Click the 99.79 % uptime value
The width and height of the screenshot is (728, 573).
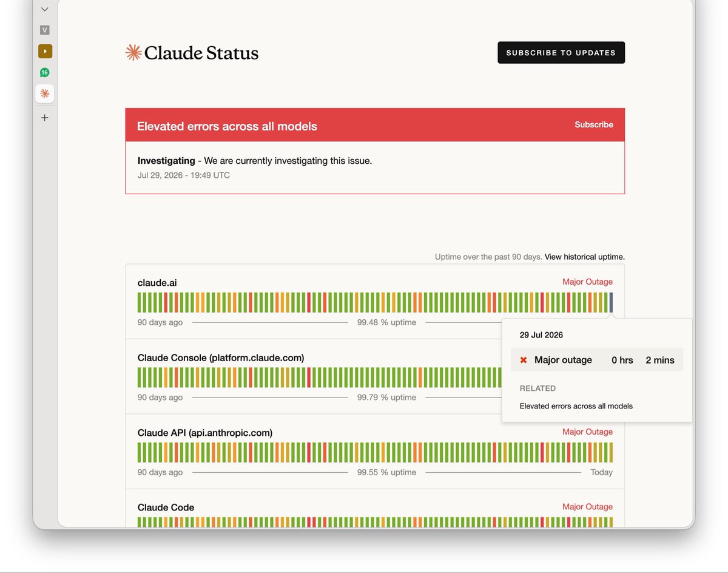pyautogui.click(x=386, y=398)
